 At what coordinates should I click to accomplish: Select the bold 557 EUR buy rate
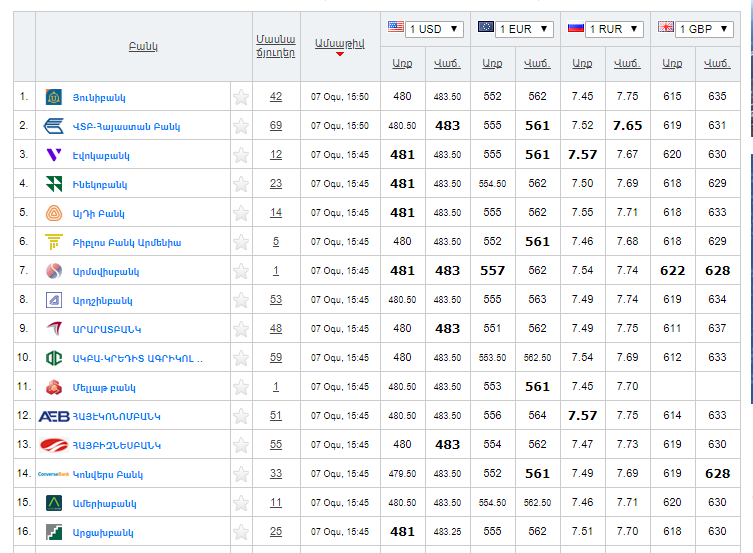pyautogui.click(x=492, y=271)
